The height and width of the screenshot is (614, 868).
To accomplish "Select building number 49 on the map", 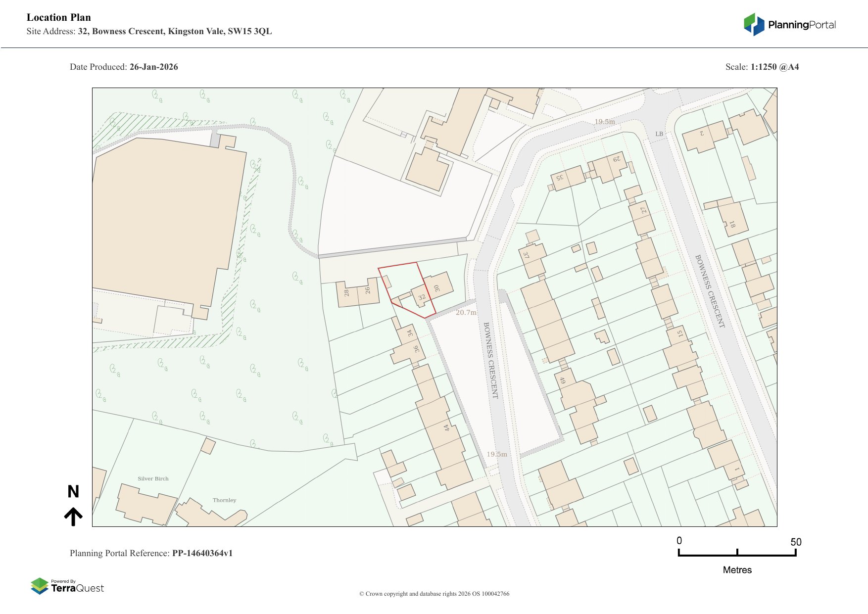I will (x=562, y=380).
